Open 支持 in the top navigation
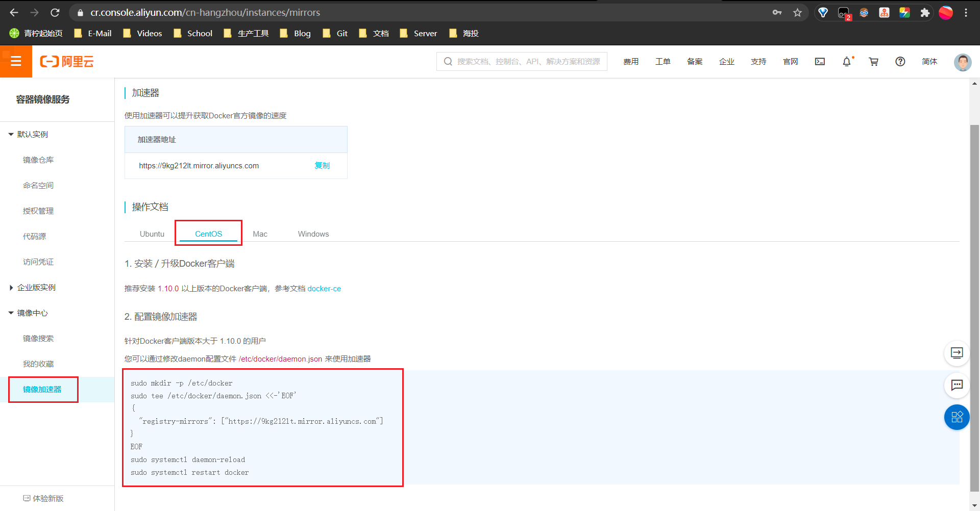Image resolution: width=980 pixels, height=511 pixels. click(758, 61)
